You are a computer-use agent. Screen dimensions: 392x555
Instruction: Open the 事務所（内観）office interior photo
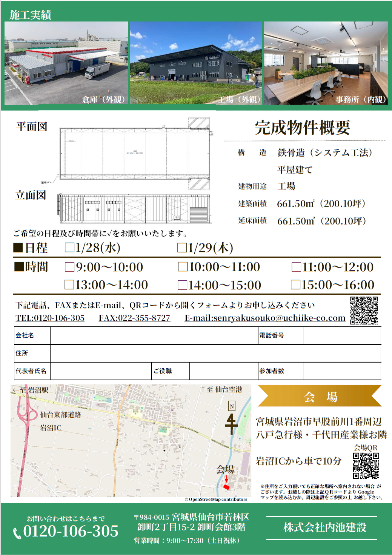click(326, 63)
